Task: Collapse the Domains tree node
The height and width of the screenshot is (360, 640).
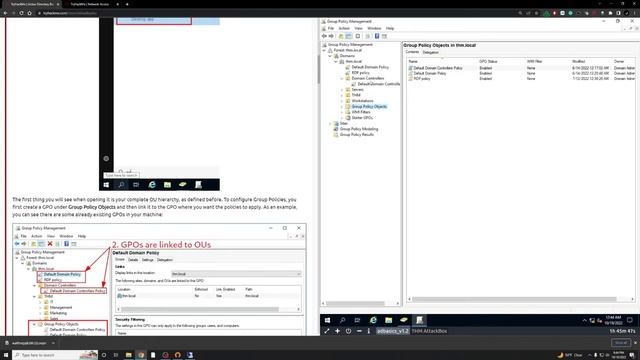Action: pyautogui.click(x=331, y=56)
